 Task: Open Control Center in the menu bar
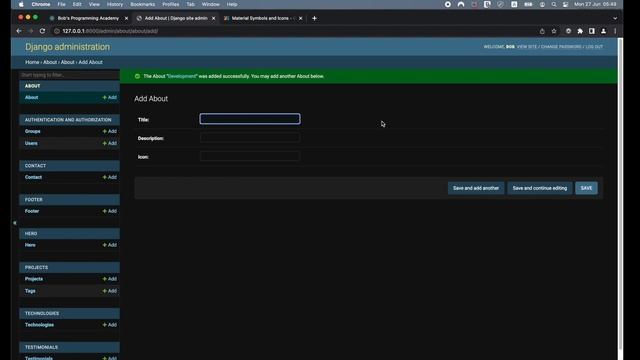[565, 4]
